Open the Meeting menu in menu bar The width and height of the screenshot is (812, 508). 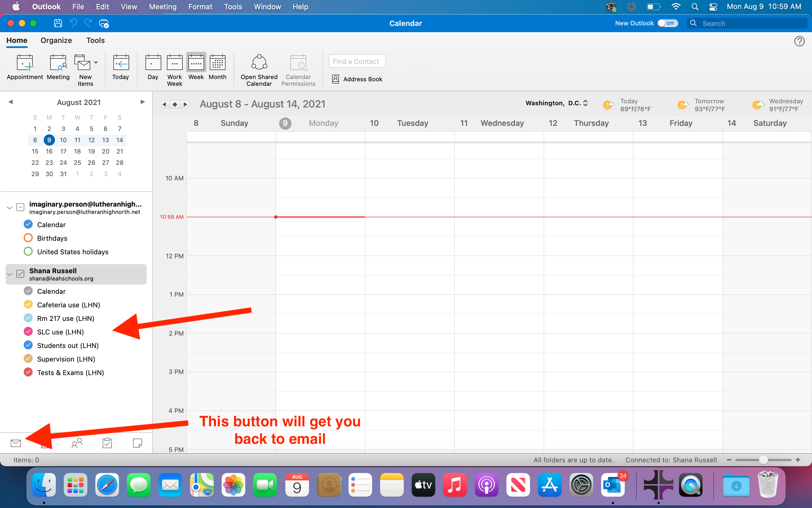coord(162,7)
